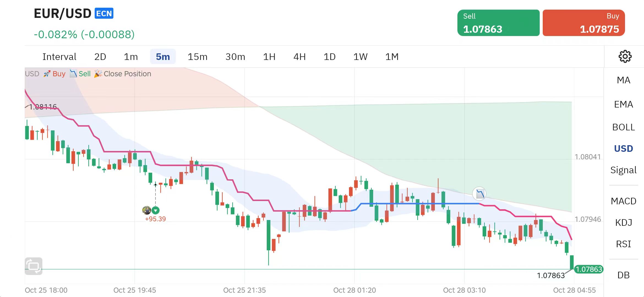Disable the USD indicator
The height and width of the screenshot is (297, 644).
point(623,149)
